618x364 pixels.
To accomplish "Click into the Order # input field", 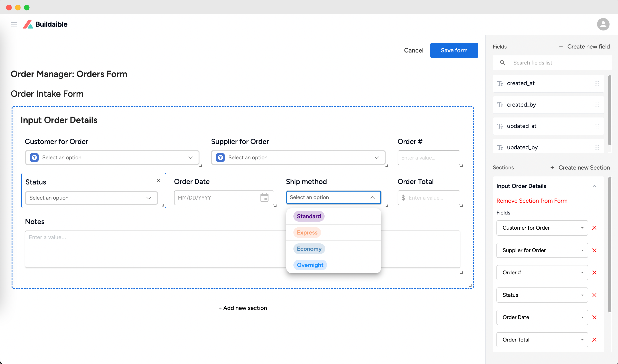I will 429,158.
